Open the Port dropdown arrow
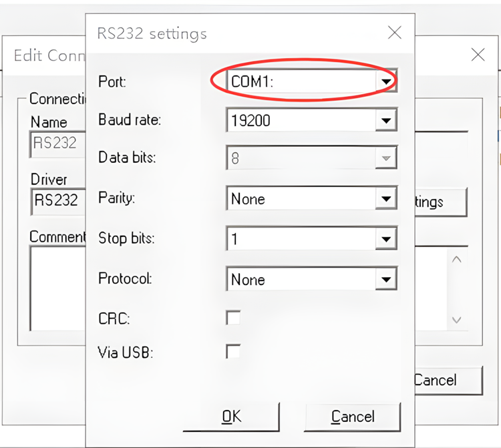The image size is (501, 448). tap(385, 81)
